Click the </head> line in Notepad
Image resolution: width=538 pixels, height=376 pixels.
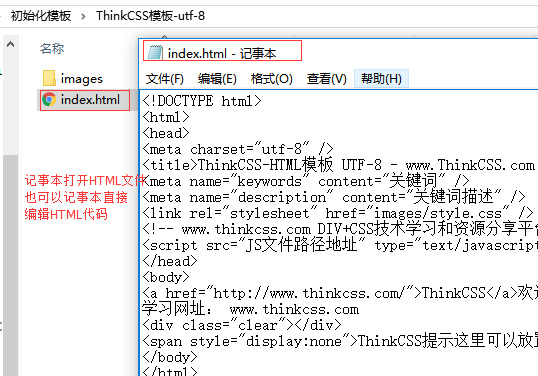pos(170,261)
